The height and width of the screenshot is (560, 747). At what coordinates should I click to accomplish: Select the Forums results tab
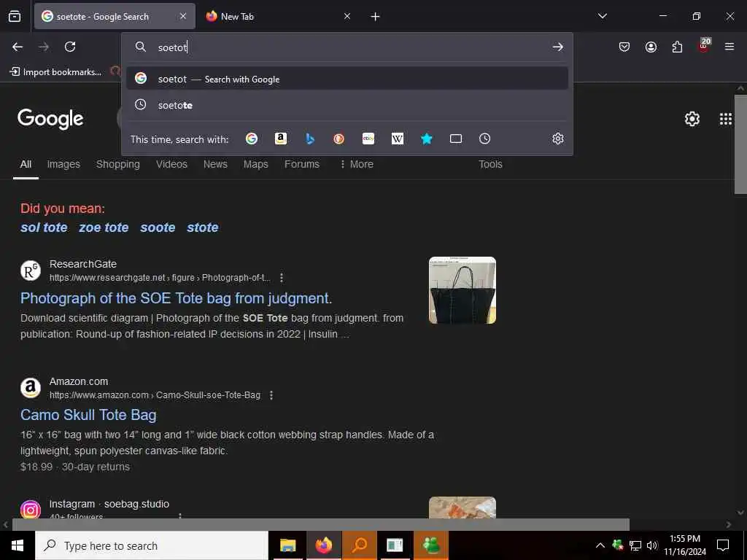[302, 164]
